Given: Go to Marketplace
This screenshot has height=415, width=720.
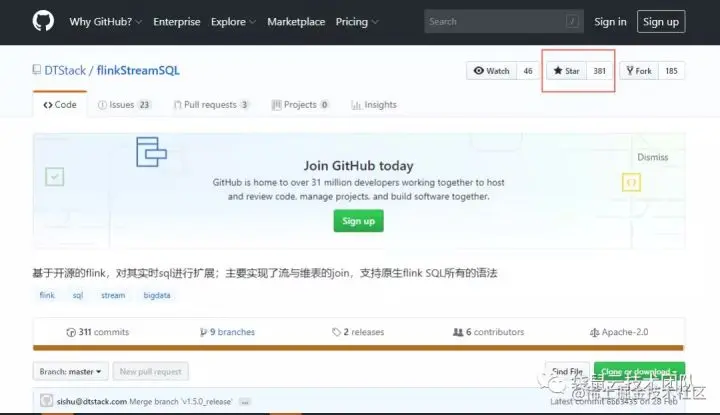Looking at the screenshot, I should click(x=296, y=22).
